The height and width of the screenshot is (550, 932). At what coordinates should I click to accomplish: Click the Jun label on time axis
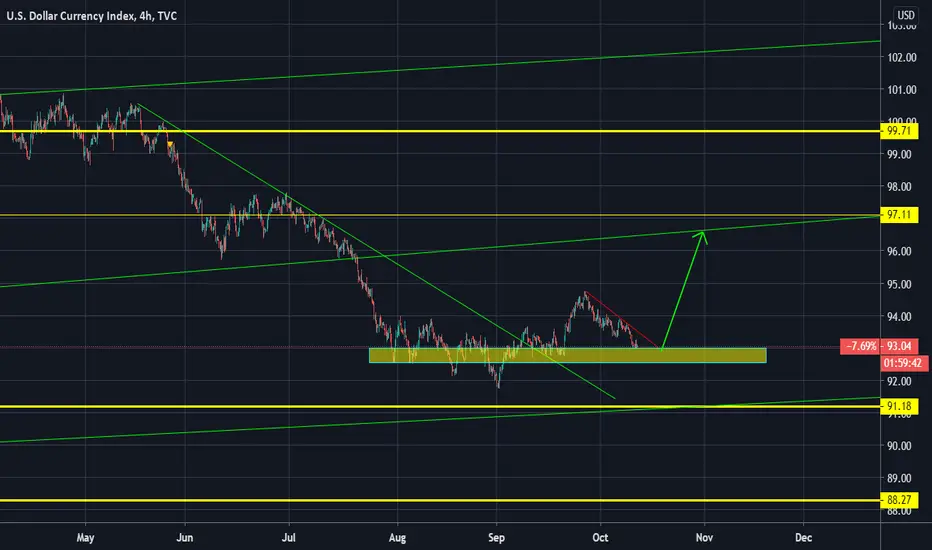(185, 538)
